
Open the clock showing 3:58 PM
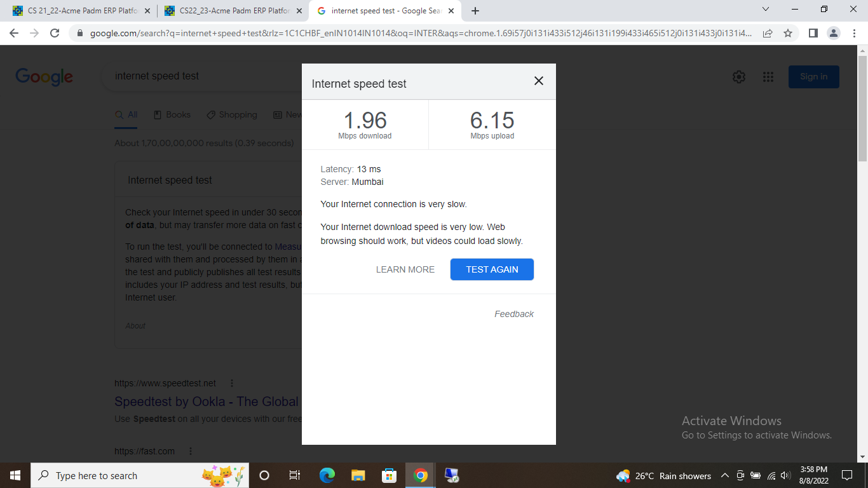click(814, 475)
